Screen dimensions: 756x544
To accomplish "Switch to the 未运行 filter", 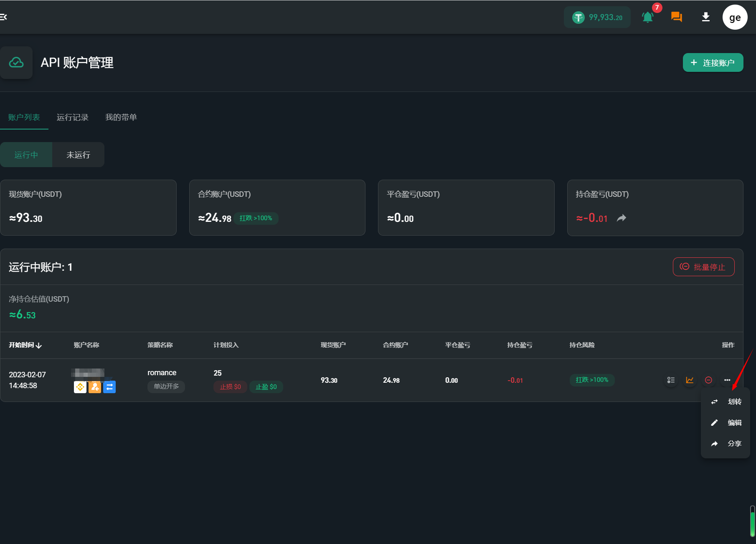I will tap(78, 155).
